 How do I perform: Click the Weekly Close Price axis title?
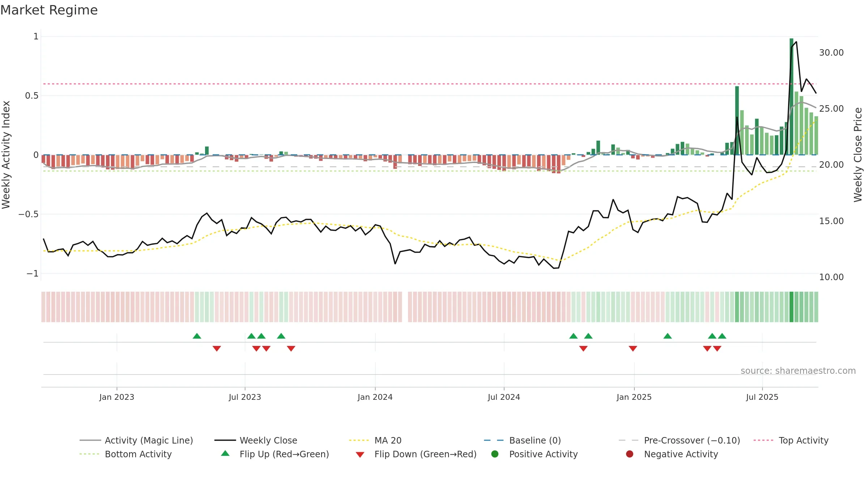point(858,155)
